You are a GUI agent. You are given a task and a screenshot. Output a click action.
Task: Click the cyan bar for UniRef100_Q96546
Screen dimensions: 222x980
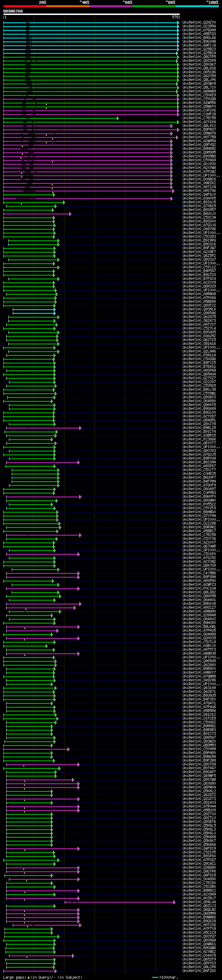tap(34, 313)
